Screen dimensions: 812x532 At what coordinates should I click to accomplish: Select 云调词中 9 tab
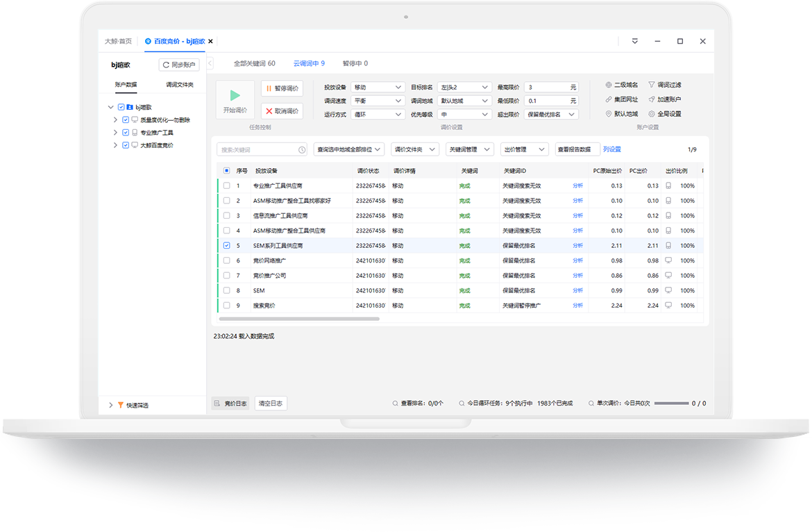tap(309, 64)
